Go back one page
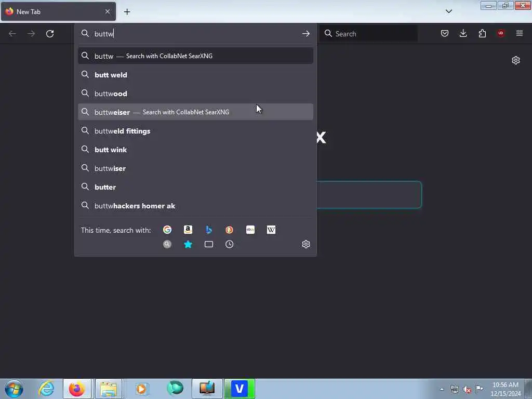The height and width of the screenshot is (399, 532). point(12,34)
